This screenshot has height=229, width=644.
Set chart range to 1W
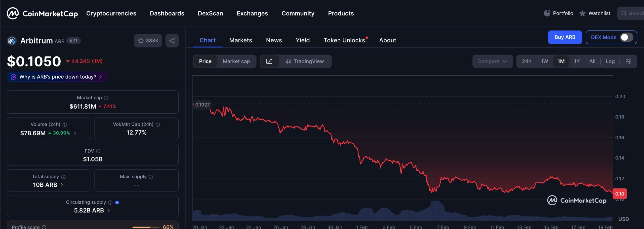(544, 61)
